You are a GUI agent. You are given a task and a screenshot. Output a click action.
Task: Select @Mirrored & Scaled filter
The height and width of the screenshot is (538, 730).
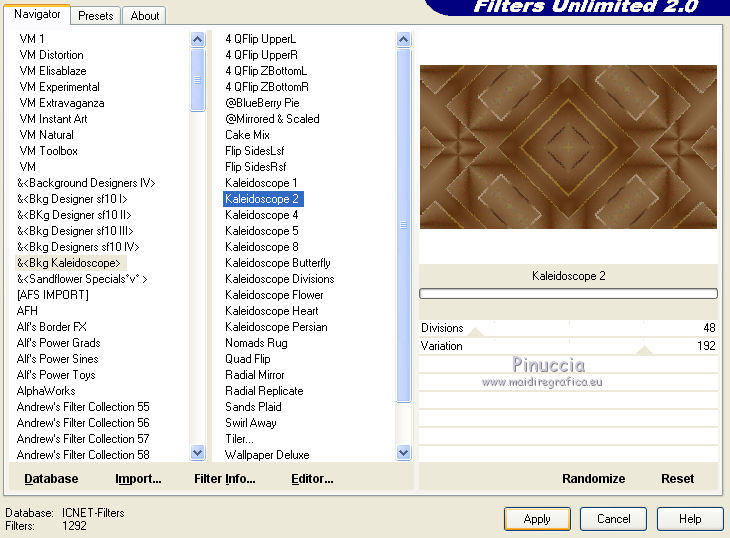pos(272,119)
